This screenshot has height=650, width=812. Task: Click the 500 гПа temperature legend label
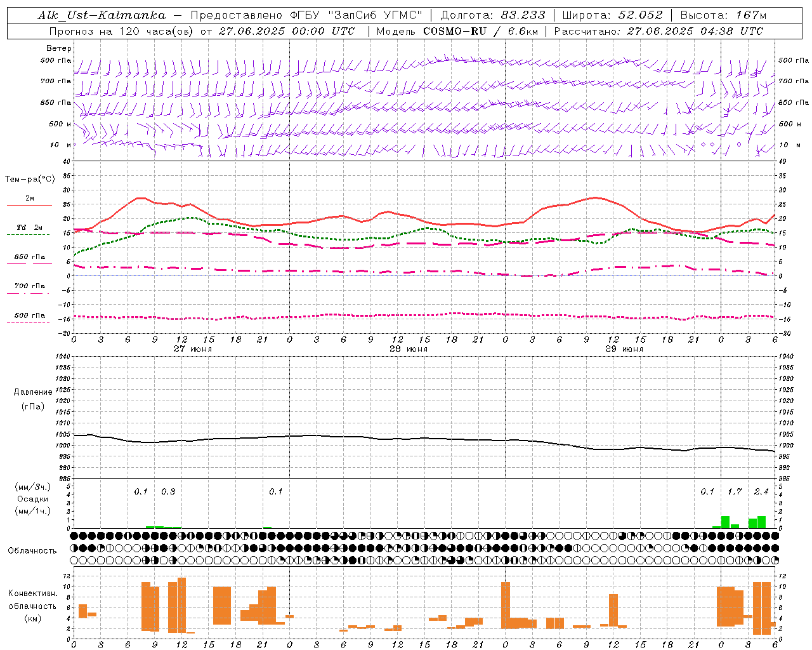coord(29,315)
